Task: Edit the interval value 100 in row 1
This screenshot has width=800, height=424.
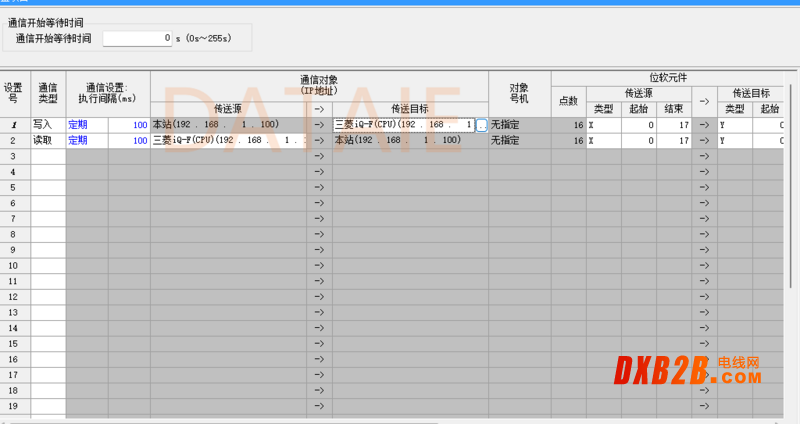Action: click(129, 125)
